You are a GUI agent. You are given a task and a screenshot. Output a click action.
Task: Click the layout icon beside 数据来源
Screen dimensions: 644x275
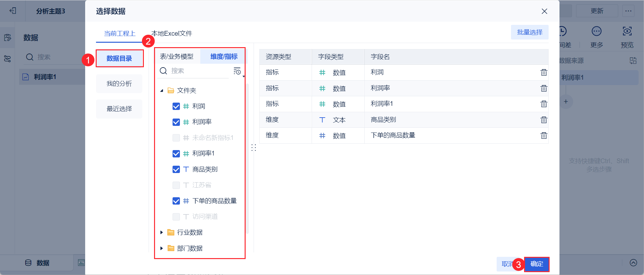point(633,61)
